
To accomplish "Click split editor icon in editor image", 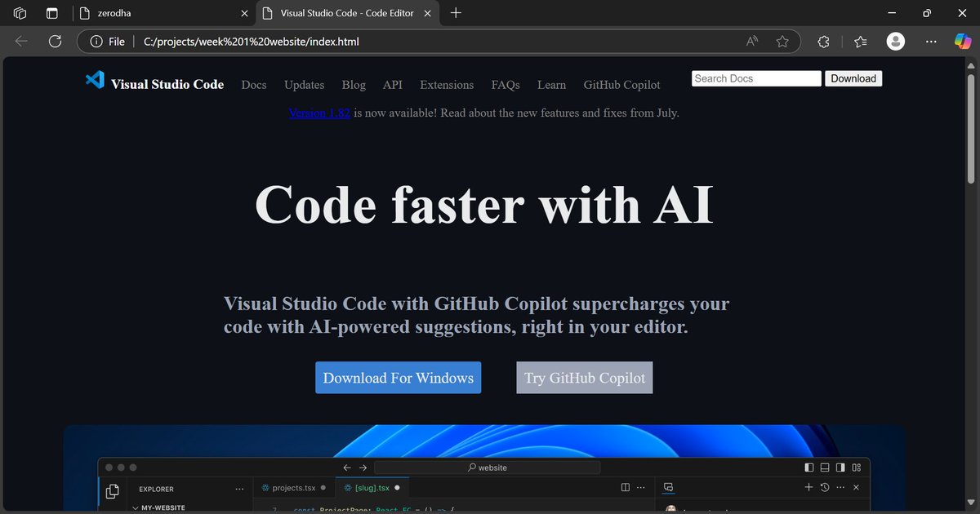I will pos(626,488).
